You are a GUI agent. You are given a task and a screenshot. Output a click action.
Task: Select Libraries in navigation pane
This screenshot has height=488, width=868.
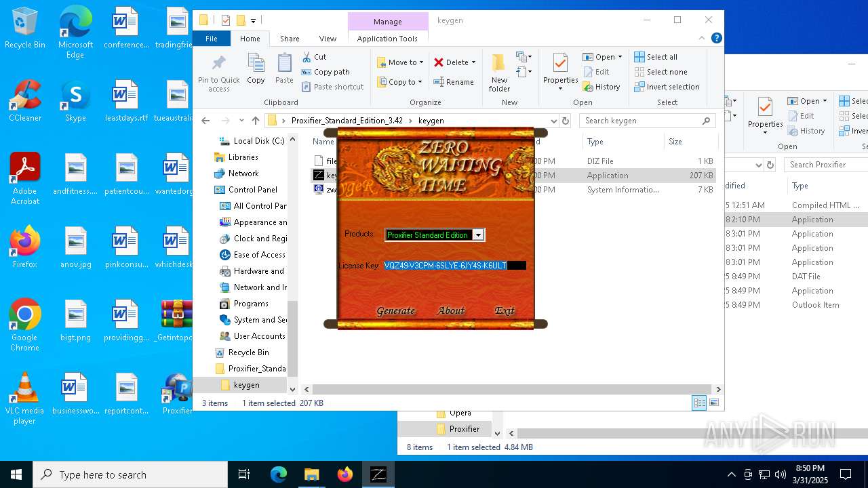point(243,157)
